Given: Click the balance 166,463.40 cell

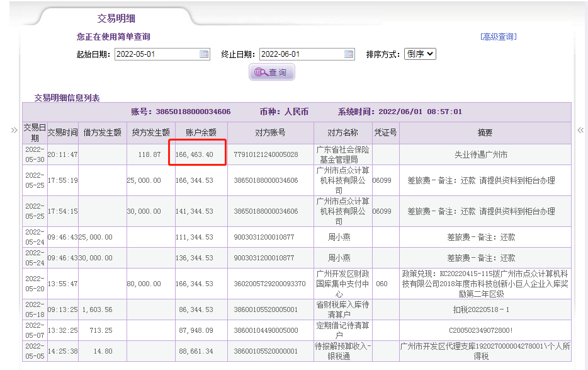Looking at the screenshot, I should click(201, 154).
